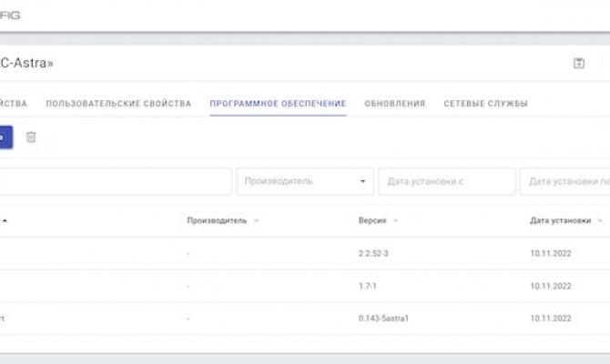Click date 10.11.2022 in 2.2.52-3 row

(551, 254)
